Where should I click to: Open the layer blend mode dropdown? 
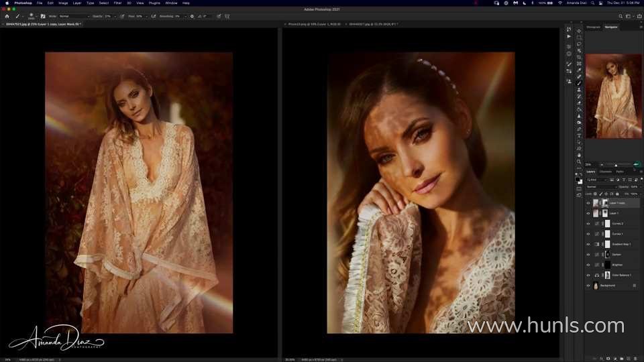pyautogui.click(x=601, y=187)
